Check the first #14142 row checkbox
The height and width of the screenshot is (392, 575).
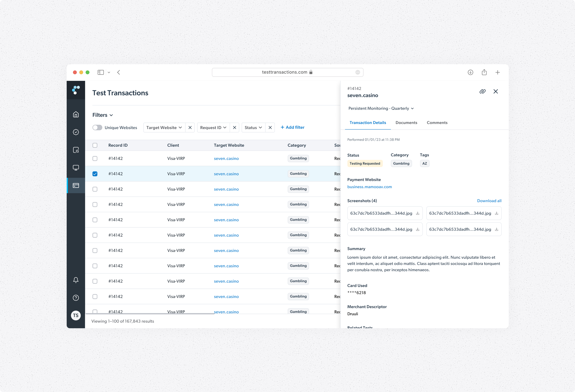pyautogui.click(x=95, y=159)
